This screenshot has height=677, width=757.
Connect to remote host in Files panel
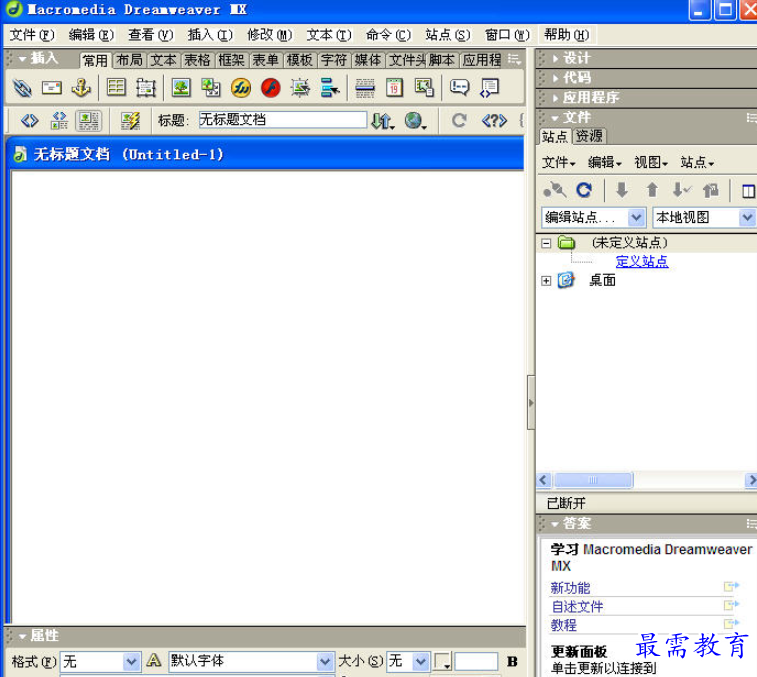click(x=554, y=190)
